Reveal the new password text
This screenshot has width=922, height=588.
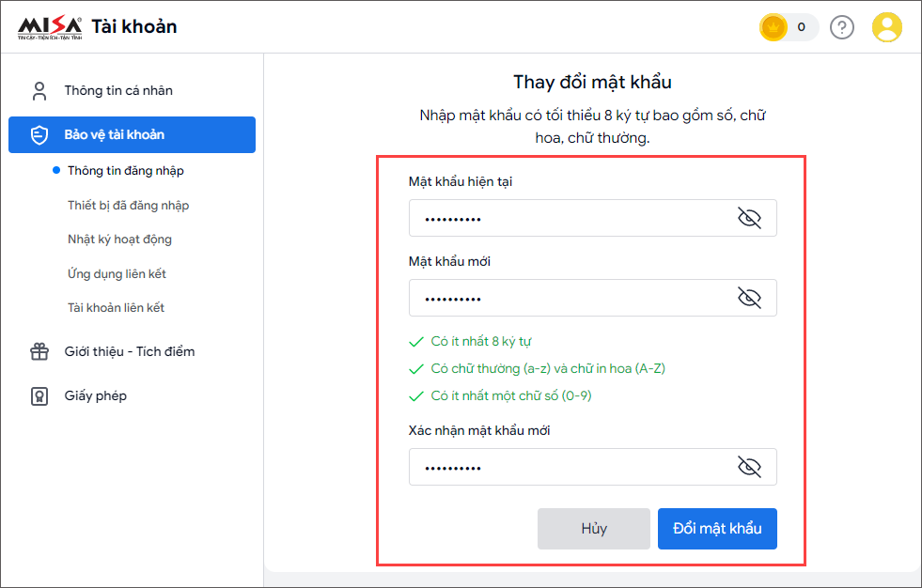[748, 298]
